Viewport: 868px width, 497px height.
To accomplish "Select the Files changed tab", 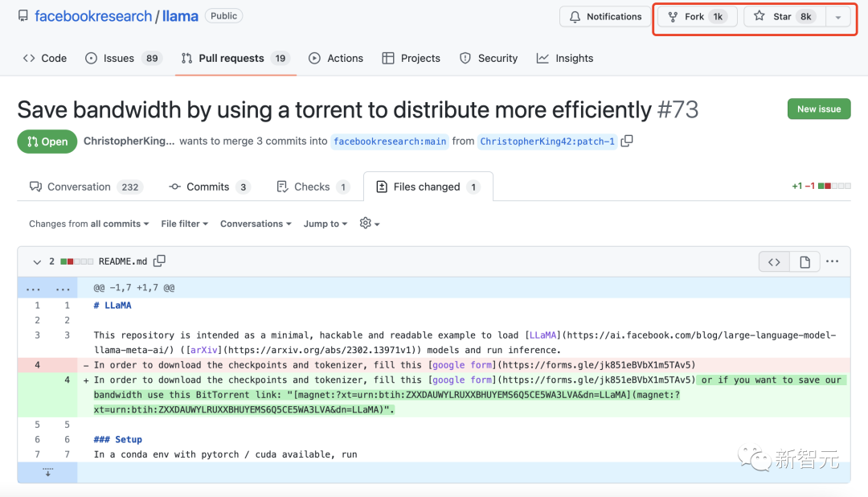I will pyautogui.click(x=428, y=187).
